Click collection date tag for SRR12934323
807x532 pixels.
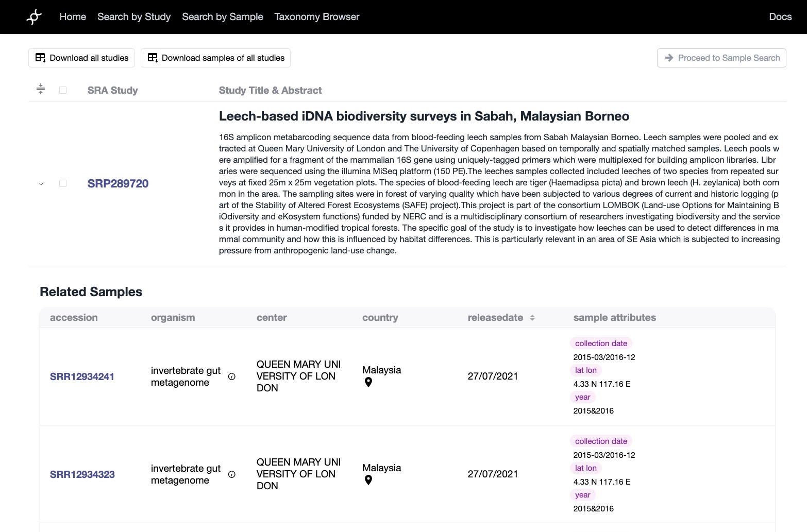pyautogui.click(x=601, y=441)
